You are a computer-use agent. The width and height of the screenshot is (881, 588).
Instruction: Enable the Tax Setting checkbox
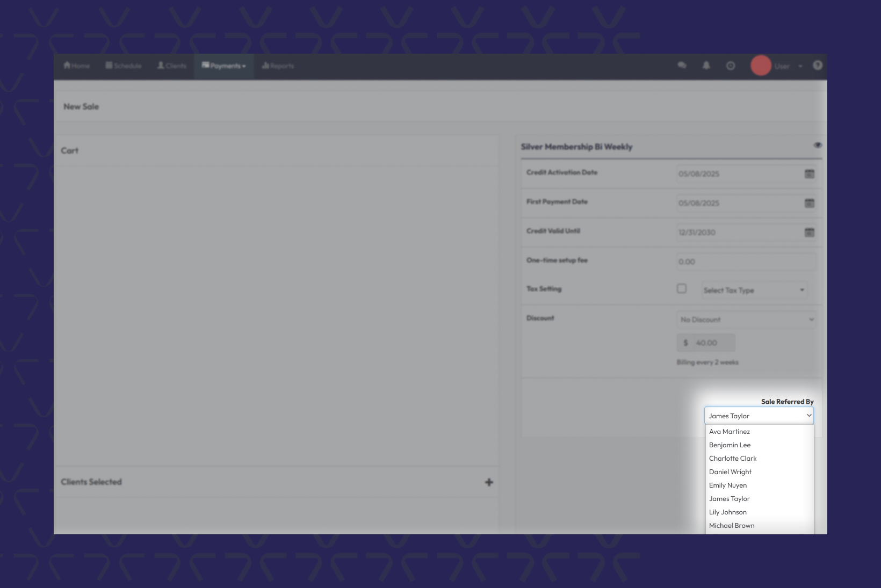682,289
